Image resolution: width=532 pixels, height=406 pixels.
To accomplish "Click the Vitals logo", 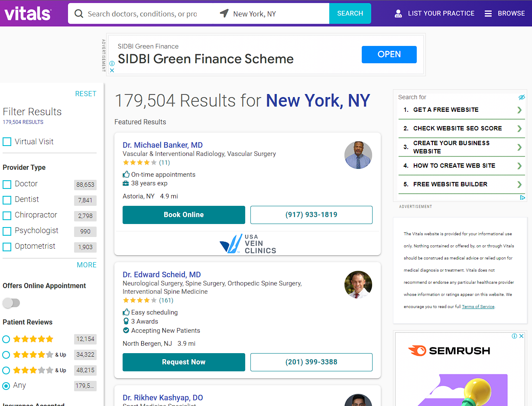I will pyautogui.click(x=28, y=13).
